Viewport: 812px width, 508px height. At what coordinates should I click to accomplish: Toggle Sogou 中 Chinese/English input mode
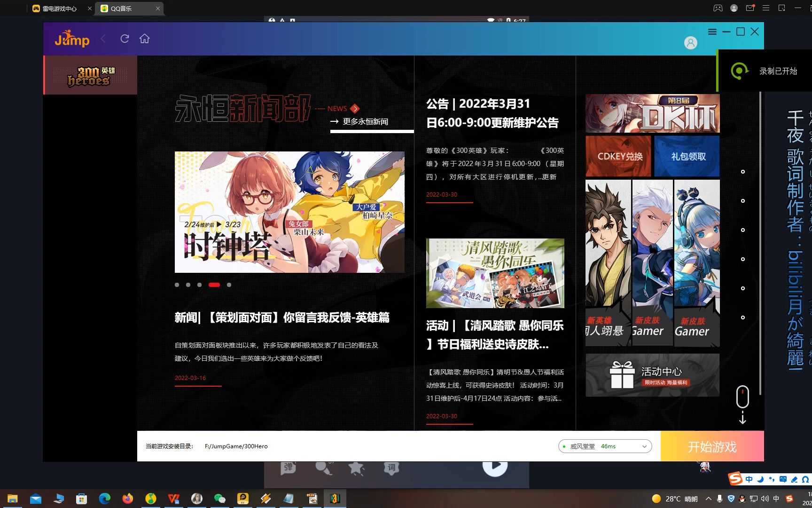[749, 479]
